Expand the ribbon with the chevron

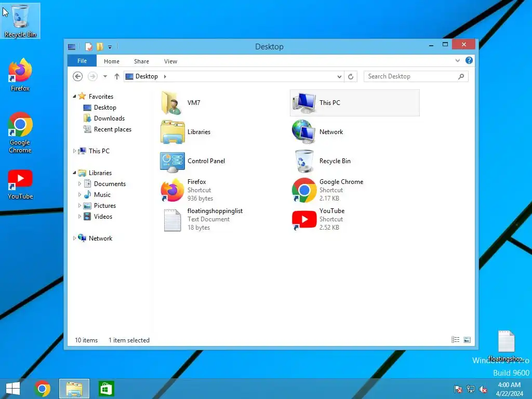pos(457,60)
